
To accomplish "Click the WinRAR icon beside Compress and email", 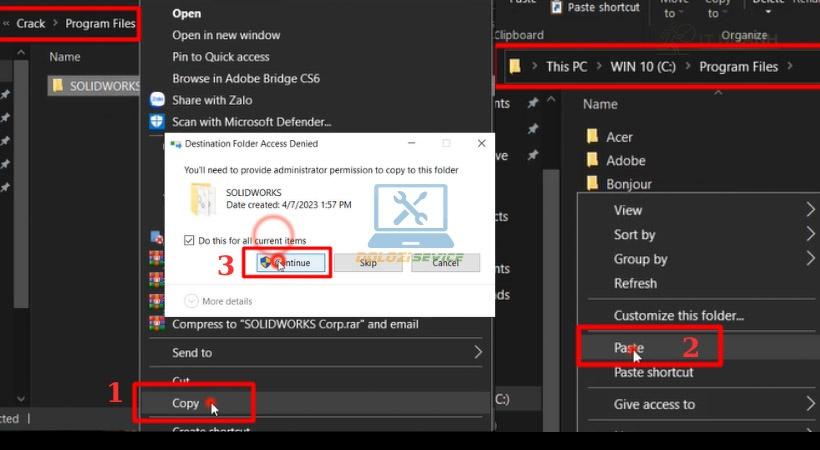I will click(157, 324).
